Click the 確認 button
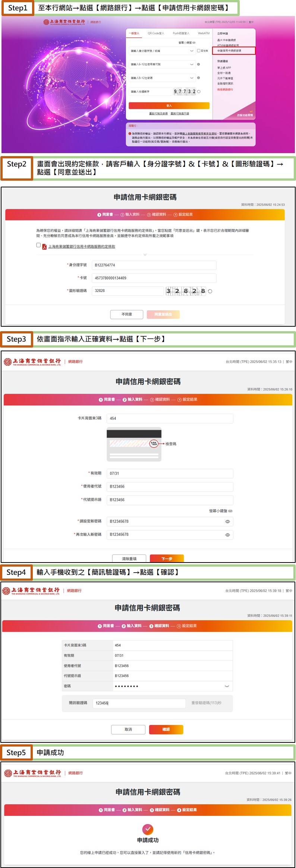Image resolution: width=296 pixels, height=868 pixels. pos(166,729)
